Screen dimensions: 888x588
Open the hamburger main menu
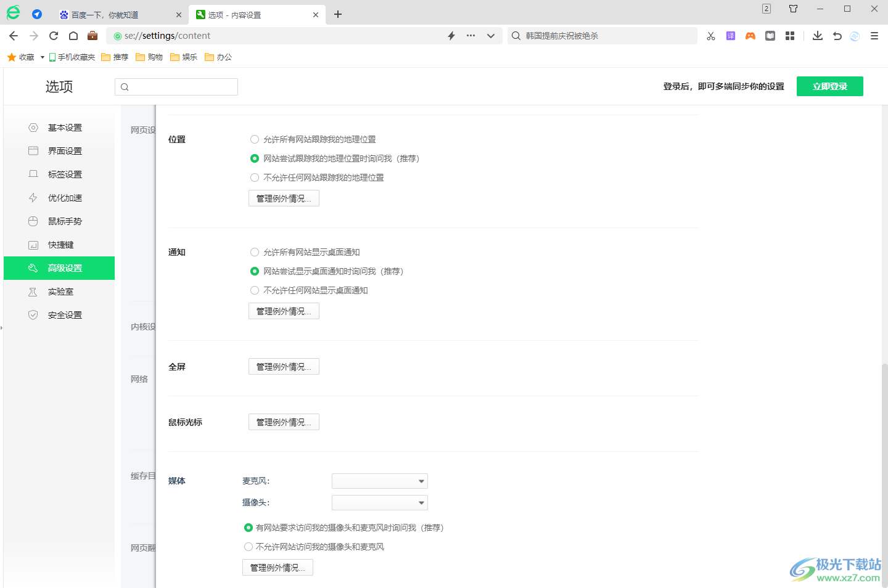point(874,36)
